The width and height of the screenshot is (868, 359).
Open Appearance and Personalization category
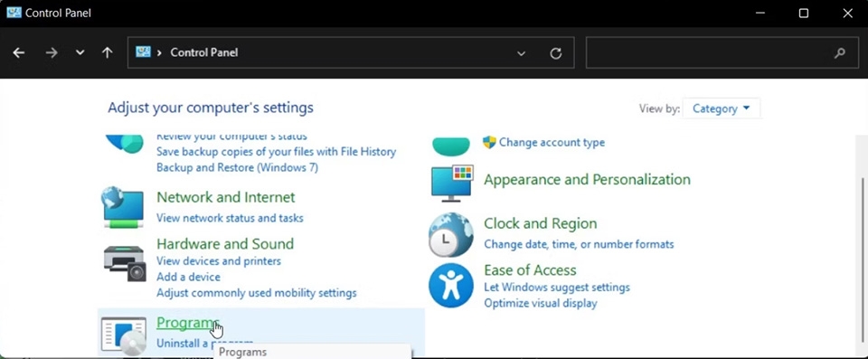pyautogui.click(x=588, y=179)
